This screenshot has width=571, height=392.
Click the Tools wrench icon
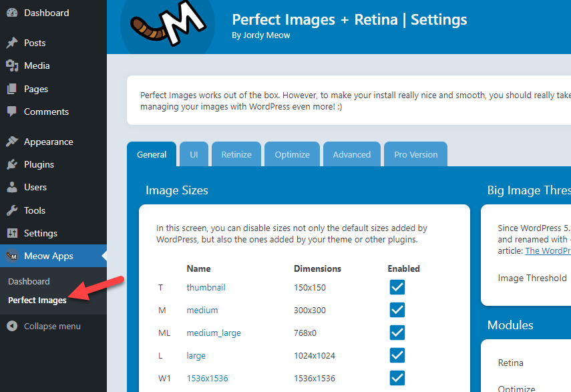coord(12,210)
